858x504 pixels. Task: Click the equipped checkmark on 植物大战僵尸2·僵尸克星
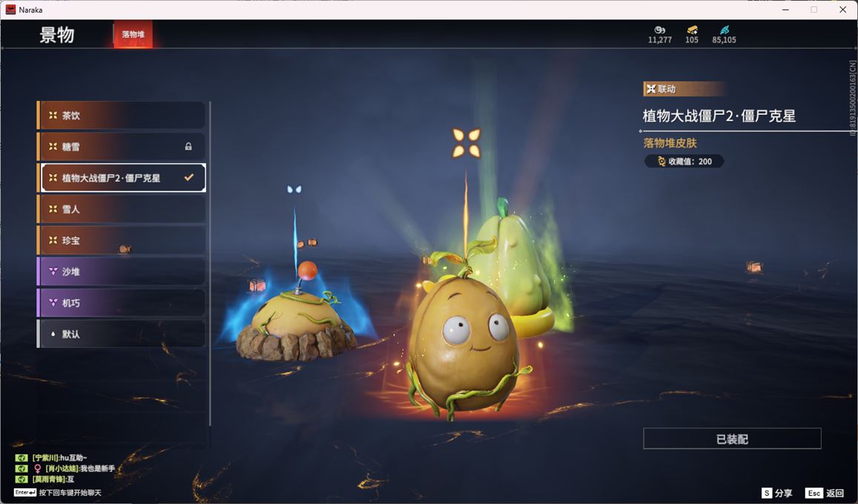pyautogui.click(x=189, y=177)
